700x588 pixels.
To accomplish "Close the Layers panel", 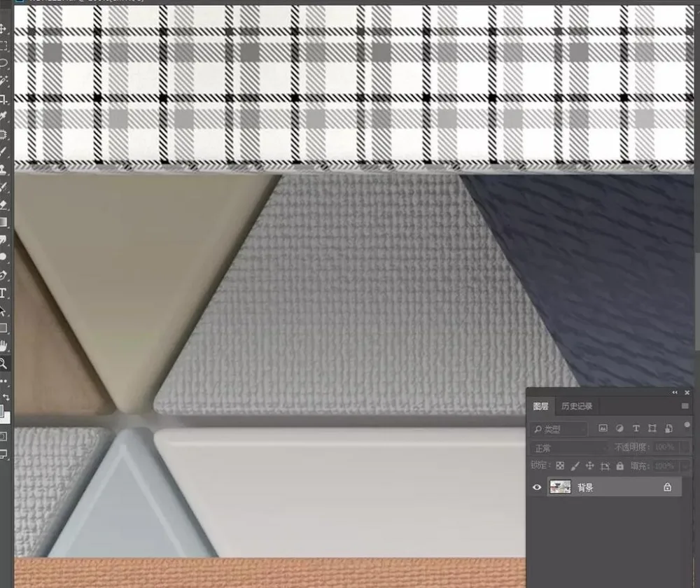I will [687, 393].
